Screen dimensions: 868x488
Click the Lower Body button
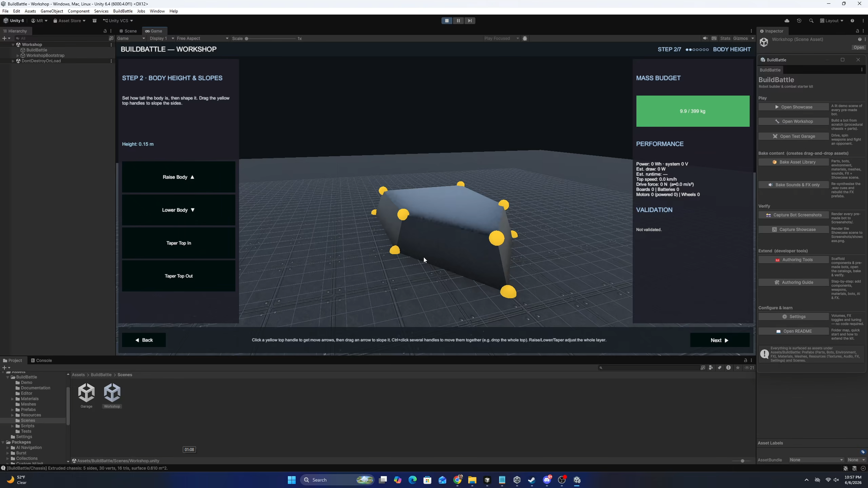tap(179, 210)
